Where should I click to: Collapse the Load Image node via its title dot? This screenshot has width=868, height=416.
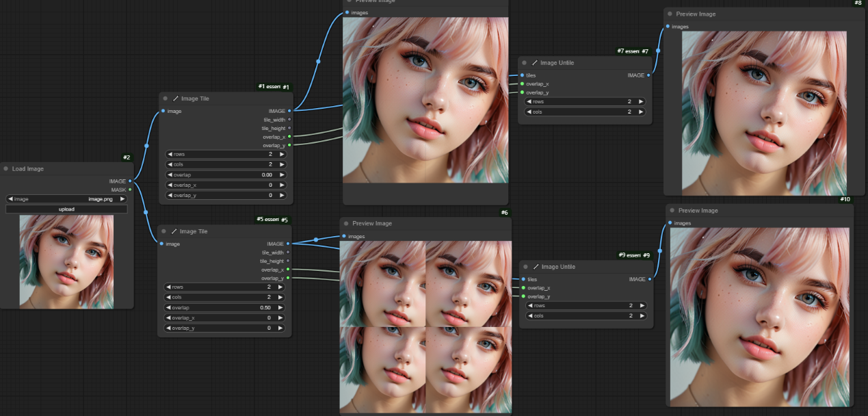pyautogui.click(x=6, y=168)
